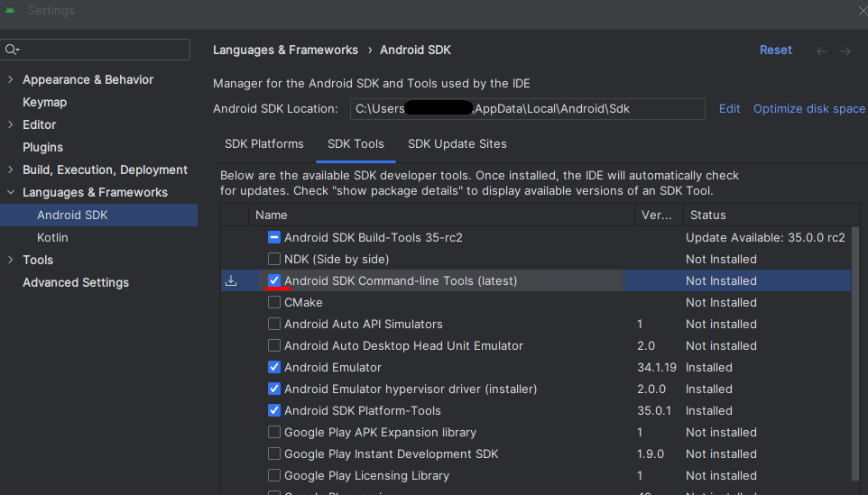The height and width of the screenshot is (495, 868).
Task: Go back with the left arrow icon
Action: (821, 50)
